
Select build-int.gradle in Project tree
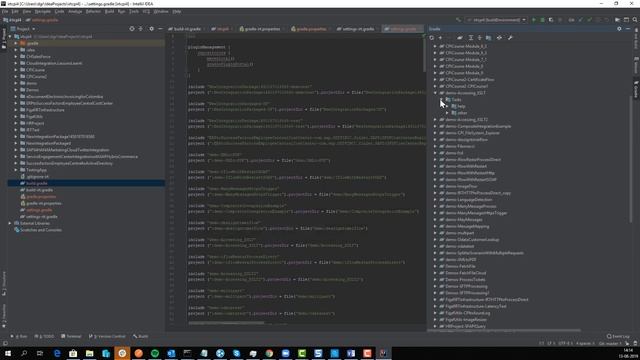coord(39,190)
